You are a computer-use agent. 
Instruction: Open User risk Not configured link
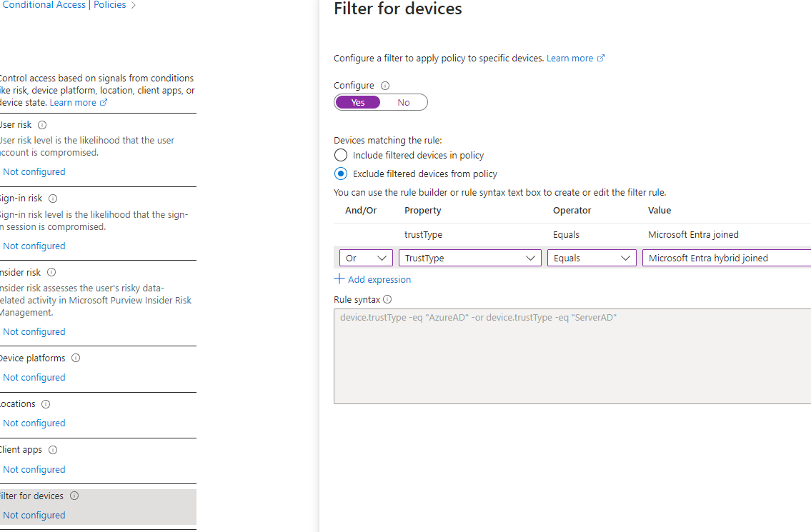point(34,171)
